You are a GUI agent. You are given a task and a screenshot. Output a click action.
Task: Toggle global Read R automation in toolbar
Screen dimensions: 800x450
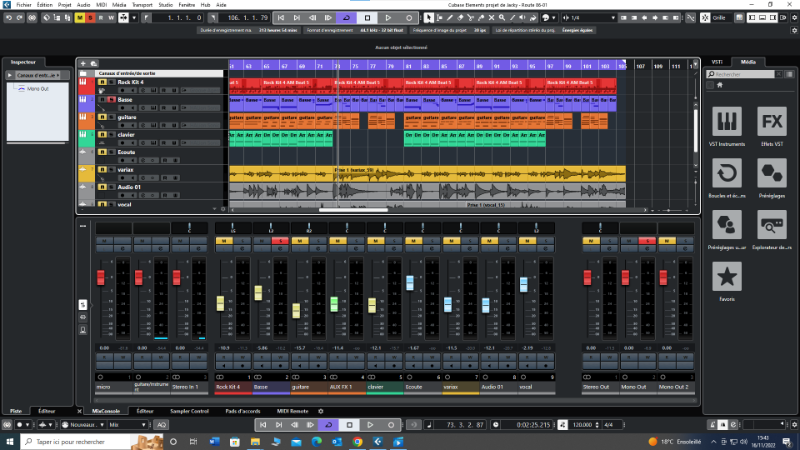[x=101, y=18]
